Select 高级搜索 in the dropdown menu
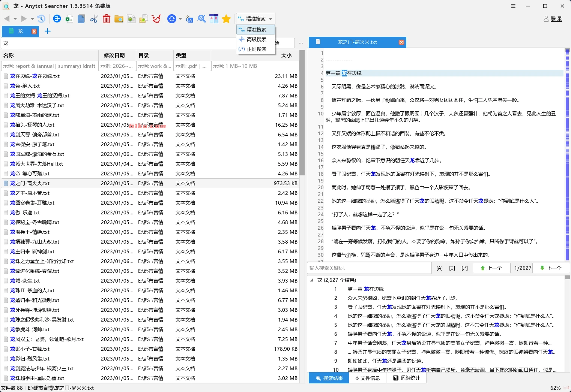 (x=256, y=39)
